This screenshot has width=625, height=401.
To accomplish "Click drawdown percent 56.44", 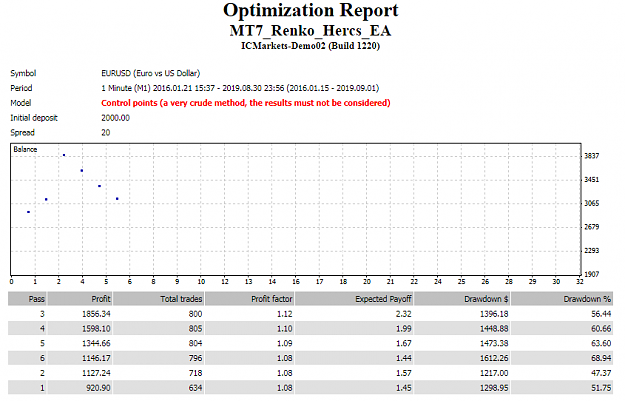I will (601, 314).
